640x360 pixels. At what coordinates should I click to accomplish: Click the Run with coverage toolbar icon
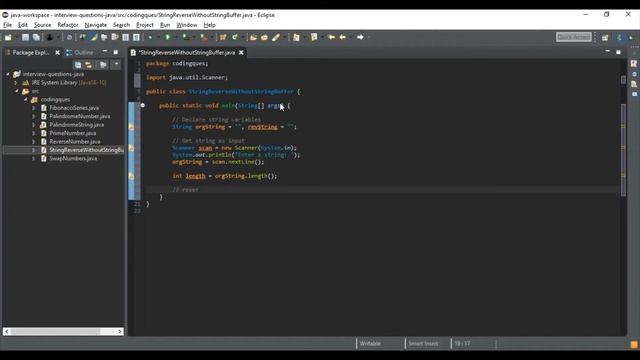tap(186, 37)
